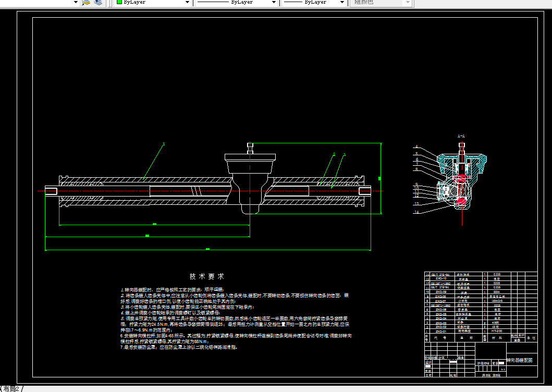Screen dimensions: 552x392
Task: Switch to the 布局2 layout tab
Action: coord(11,389)
